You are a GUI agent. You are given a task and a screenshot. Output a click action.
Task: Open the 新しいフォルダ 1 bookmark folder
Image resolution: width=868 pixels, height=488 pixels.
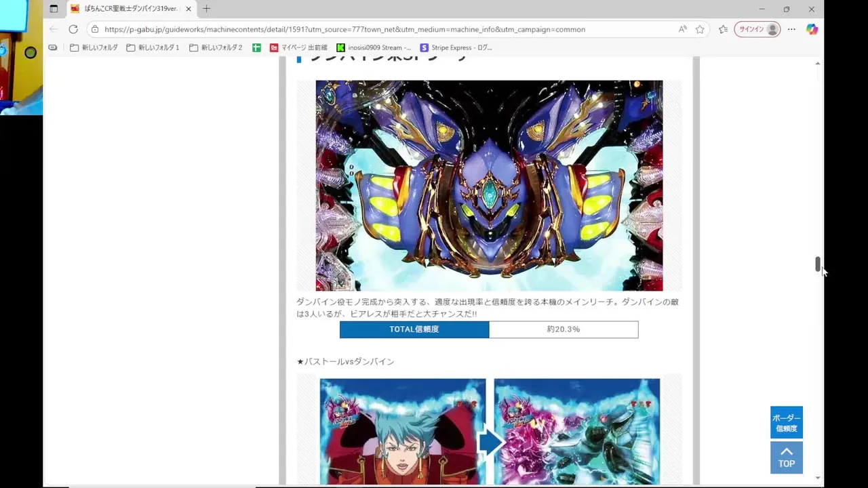point(153,47)
